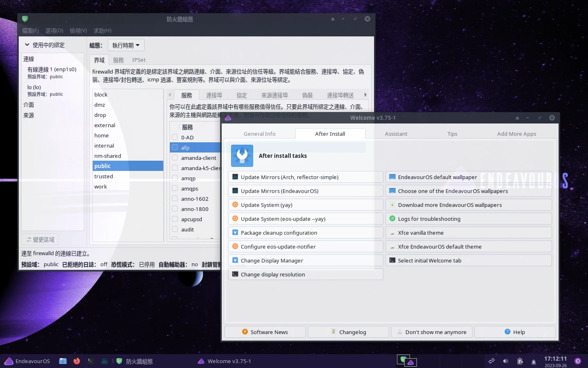Click Update System (yay) button

click(x=305, y=205)
